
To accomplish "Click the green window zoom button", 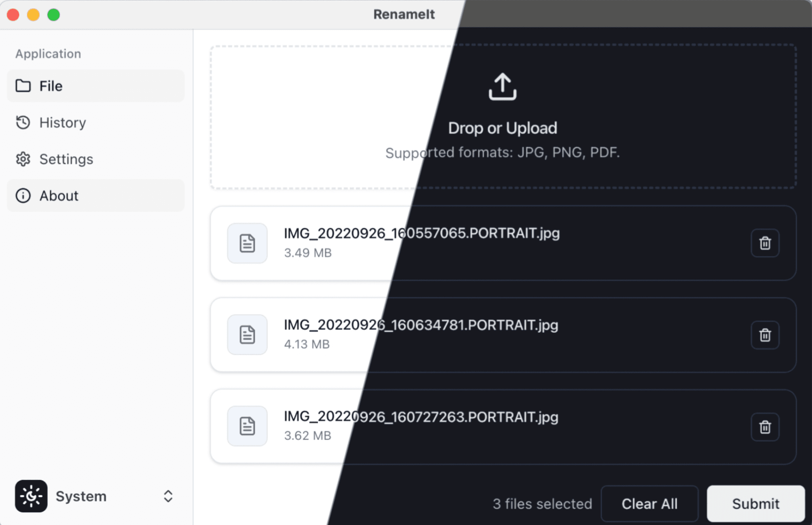I will tap(54, 15).
